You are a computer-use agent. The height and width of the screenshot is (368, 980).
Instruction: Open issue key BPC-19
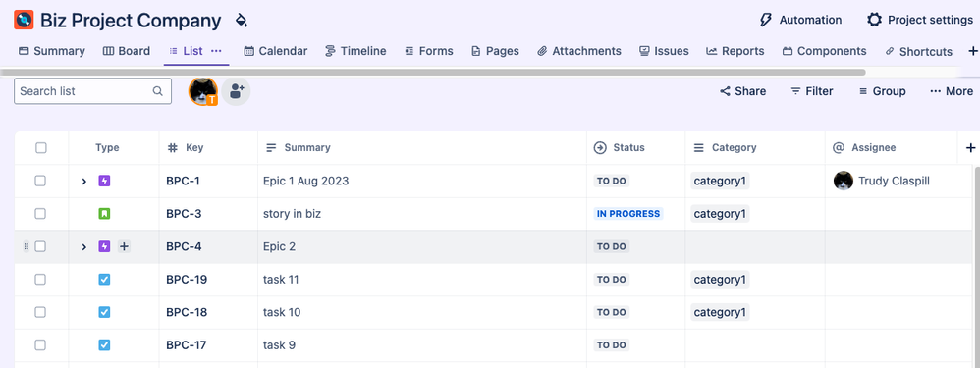(187, 280)
